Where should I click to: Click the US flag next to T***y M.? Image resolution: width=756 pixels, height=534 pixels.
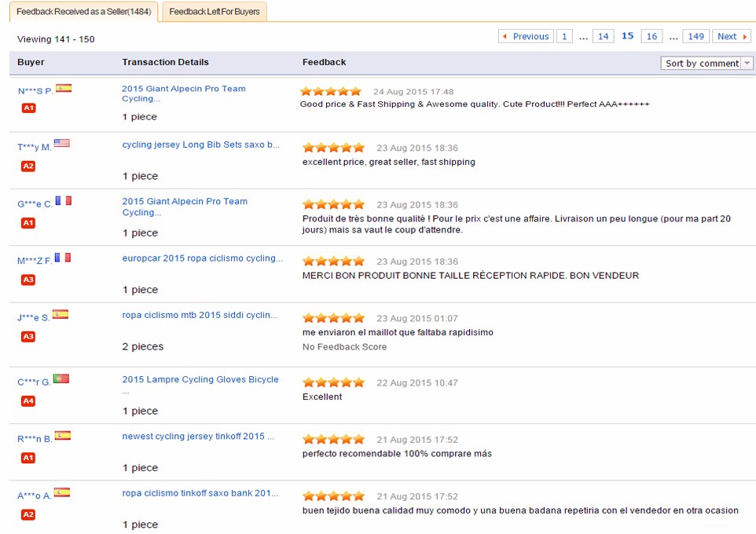pyautogui.click(x=62, y=144)
